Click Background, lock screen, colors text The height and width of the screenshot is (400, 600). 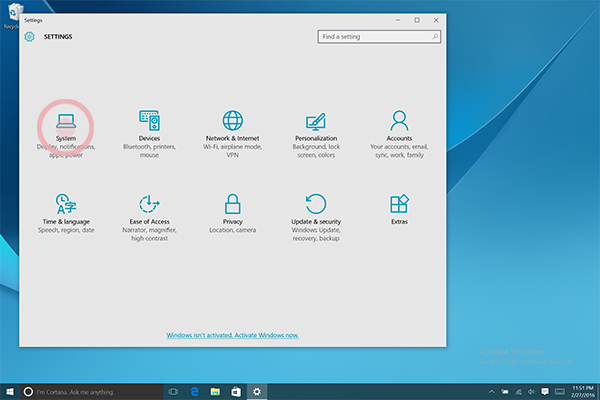click(316, 151)
